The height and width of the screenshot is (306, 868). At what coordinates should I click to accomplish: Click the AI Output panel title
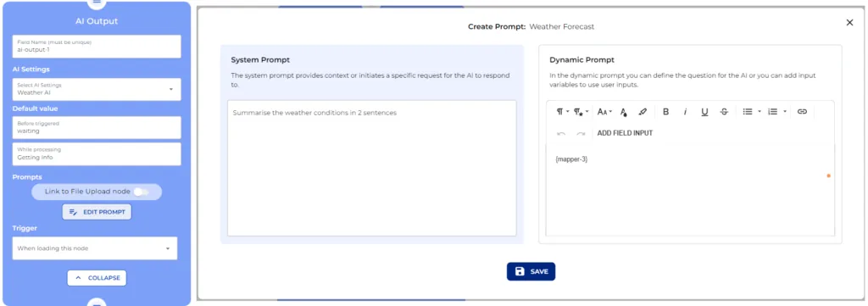97,21
